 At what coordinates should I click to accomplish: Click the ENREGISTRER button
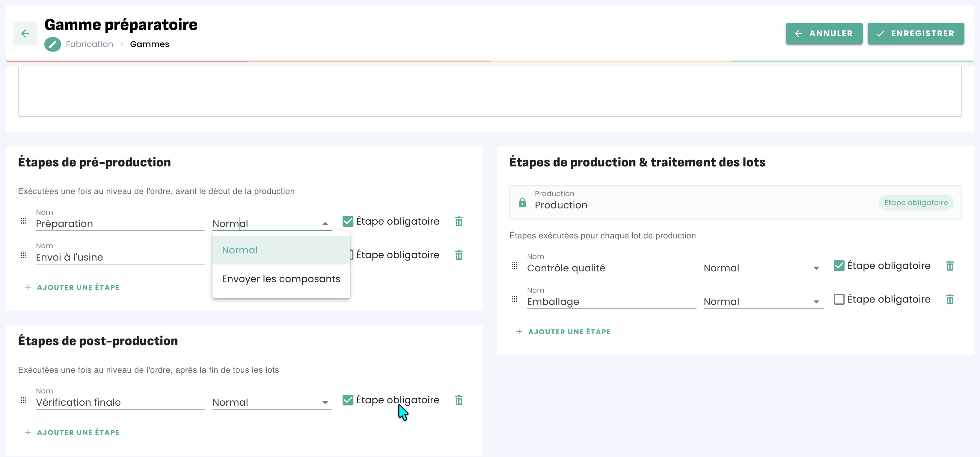pos(915,34)
